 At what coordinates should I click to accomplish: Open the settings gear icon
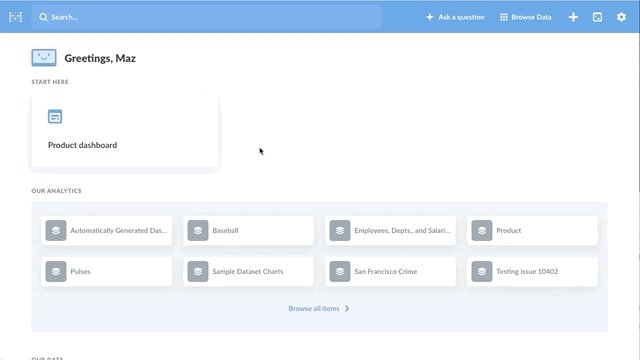click(x=621, y=17)
